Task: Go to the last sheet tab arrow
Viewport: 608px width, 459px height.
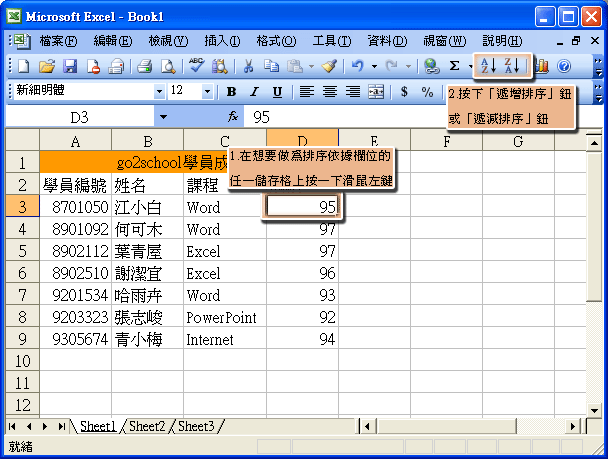Action: pyautogui.click(x=62, y=426)
